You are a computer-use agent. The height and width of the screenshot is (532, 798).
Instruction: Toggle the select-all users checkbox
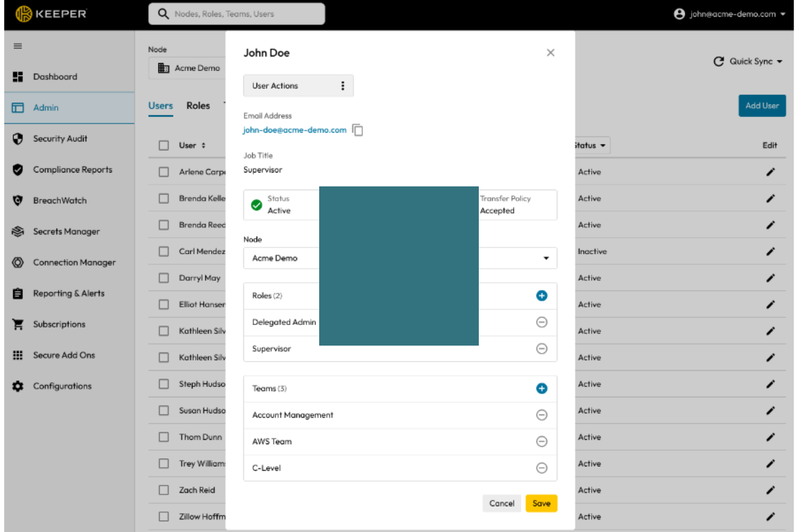coord(164,146)
